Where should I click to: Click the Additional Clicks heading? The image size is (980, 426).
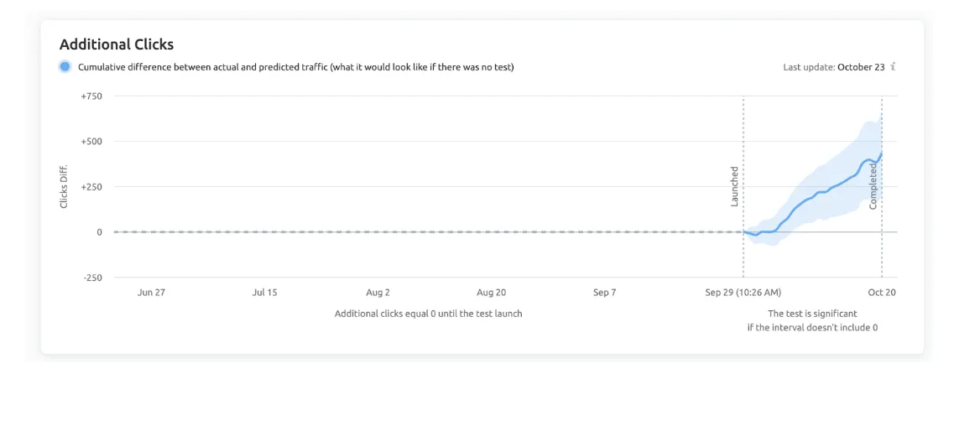pos(117,44)
